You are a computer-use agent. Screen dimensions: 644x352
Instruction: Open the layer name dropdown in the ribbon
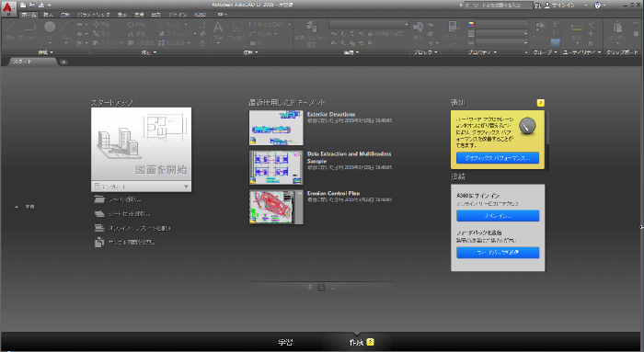pos(368,25)
